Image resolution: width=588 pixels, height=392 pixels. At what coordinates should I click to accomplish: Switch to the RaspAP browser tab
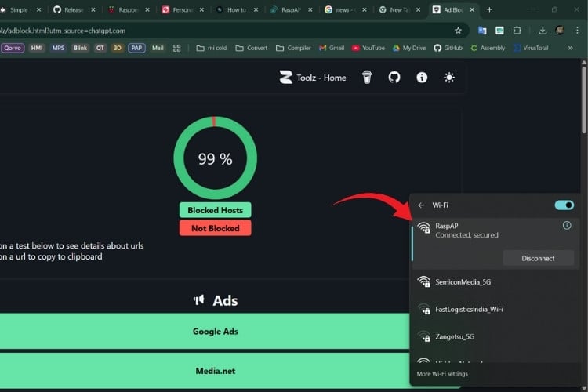291,9
